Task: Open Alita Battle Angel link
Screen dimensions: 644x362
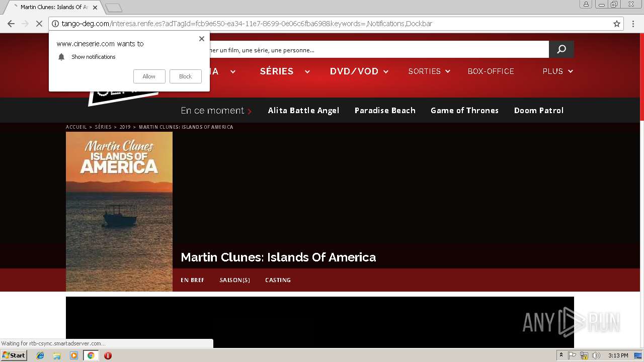Action: click(303, 111)
